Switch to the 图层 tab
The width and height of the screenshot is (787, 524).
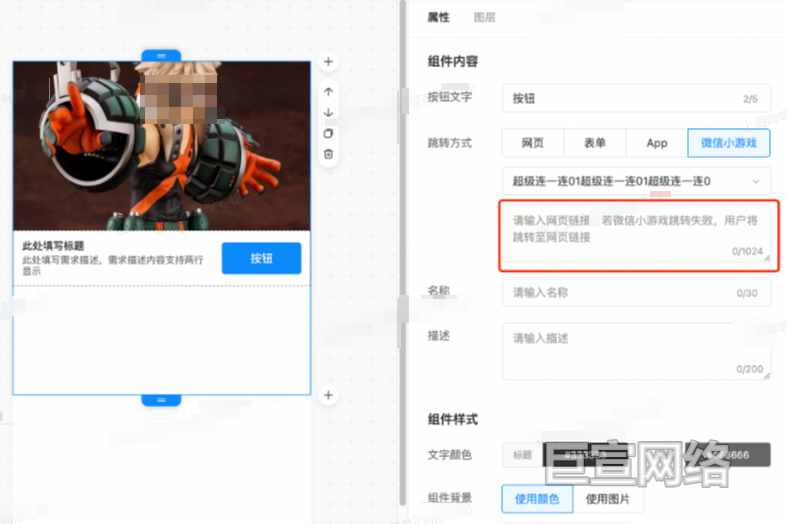point(484,18)
